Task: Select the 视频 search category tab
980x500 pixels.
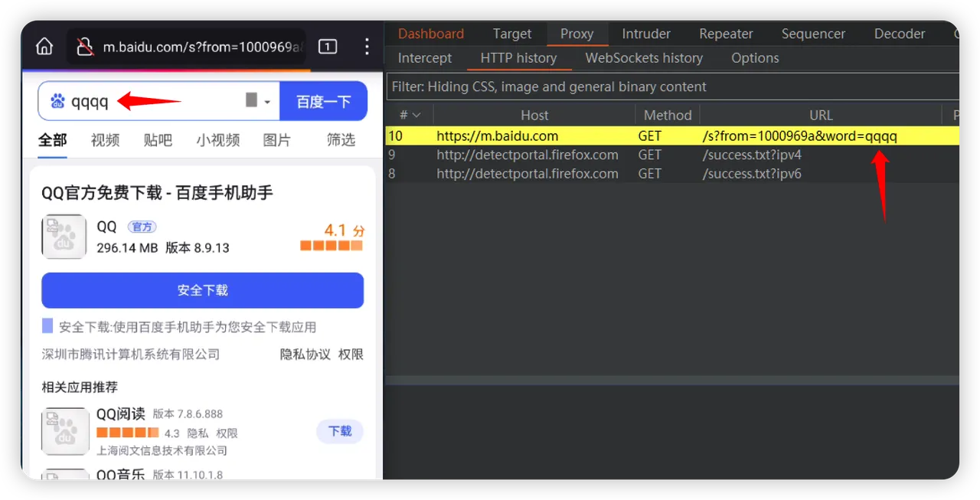Action: (x=105, y=139)
